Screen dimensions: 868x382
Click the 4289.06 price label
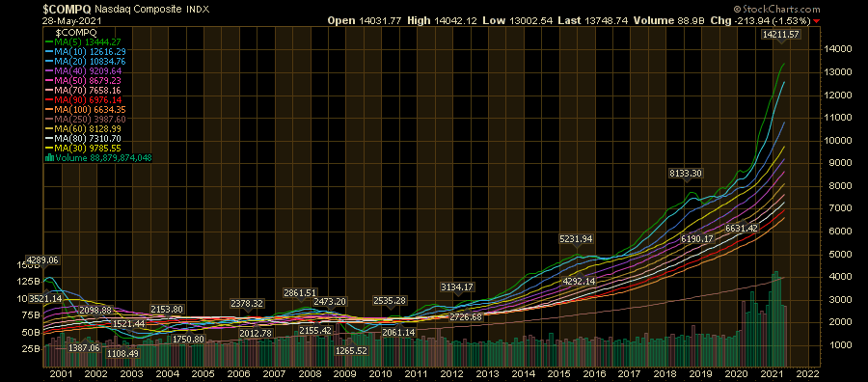coord(42,259)
